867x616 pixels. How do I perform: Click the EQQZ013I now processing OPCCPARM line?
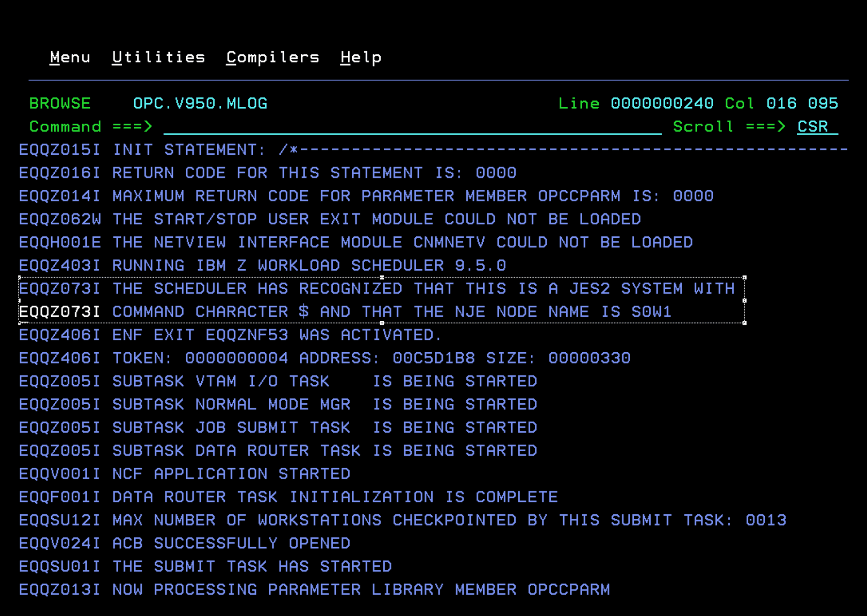click(x=314, y=590)
